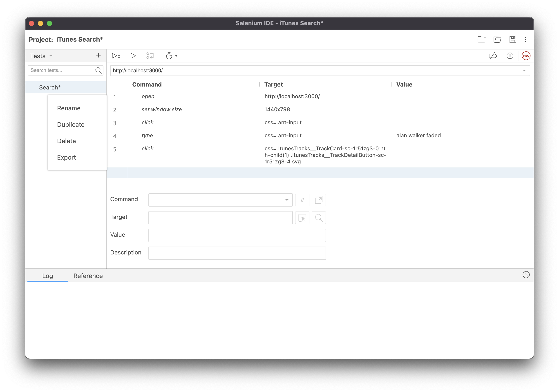Clear the log icon
Viewport: 559px width, 392px height.
coord(526,275)
